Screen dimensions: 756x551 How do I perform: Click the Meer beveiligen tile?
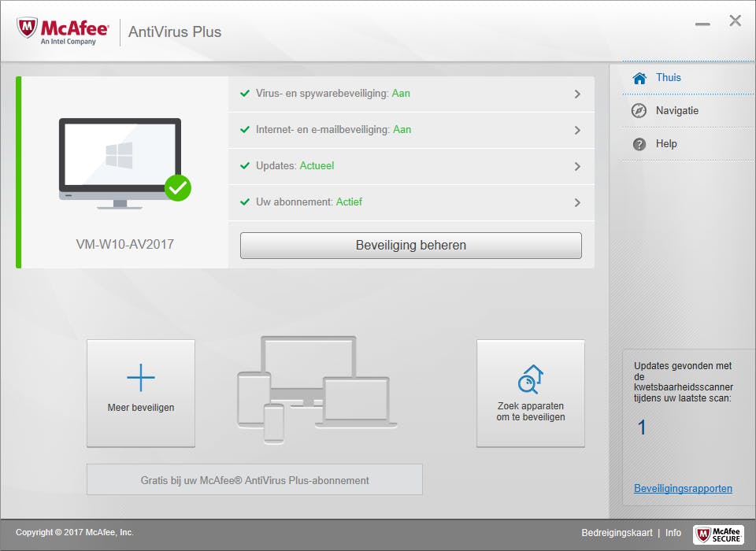pyautogui.click(x=141, y=394)
